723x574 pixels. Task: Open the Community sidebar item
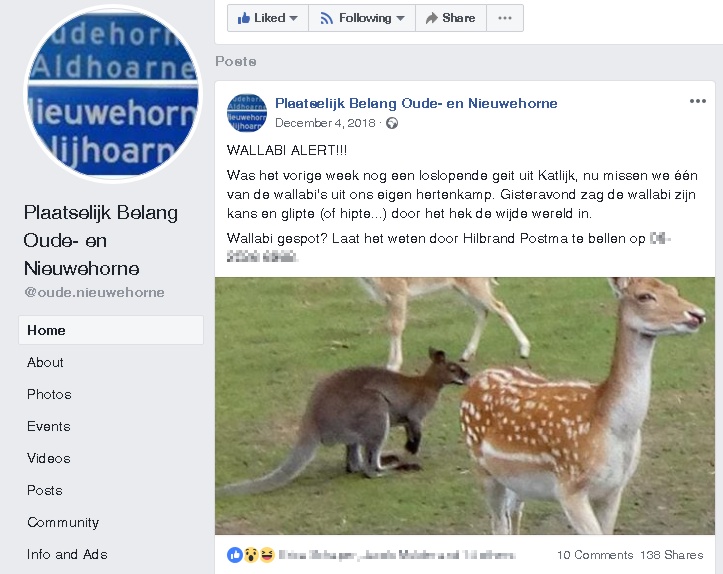pos(63,522)
